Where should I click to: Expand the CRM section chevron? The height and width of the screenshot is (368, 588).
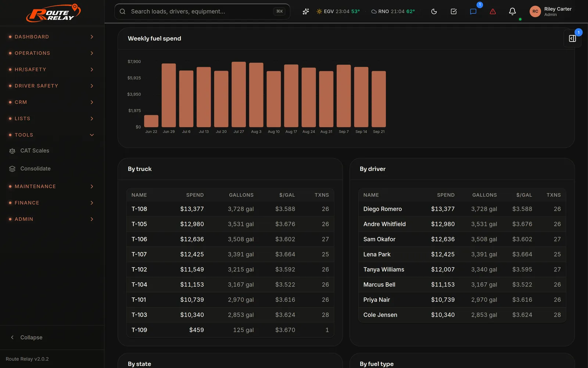tap(92, 102)
